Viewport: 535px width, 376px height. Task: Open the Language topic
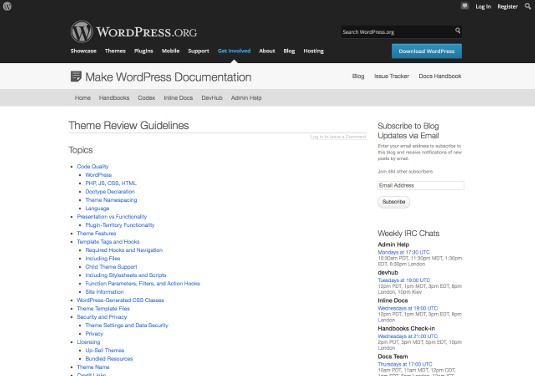[97, 208]
